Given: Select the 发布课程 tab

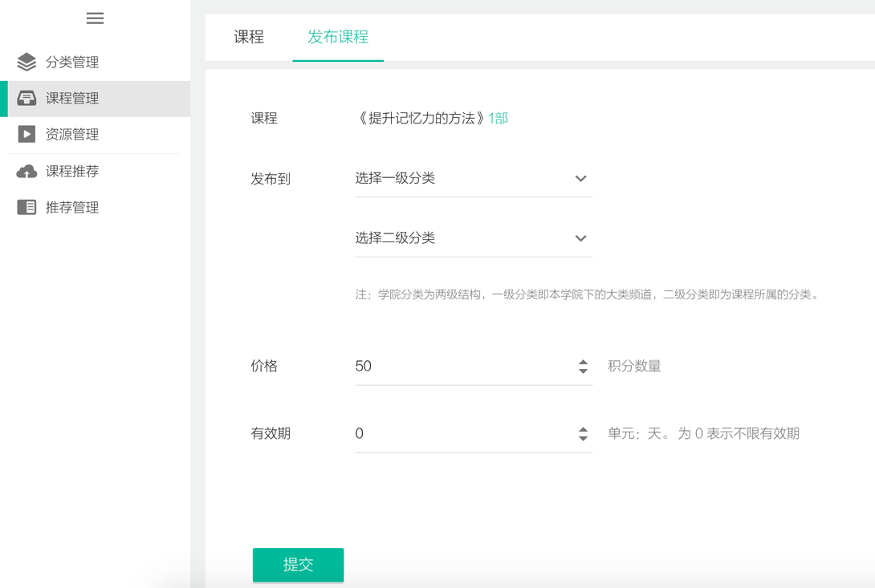Looking at the screenshot, I should tap(338, 37).
